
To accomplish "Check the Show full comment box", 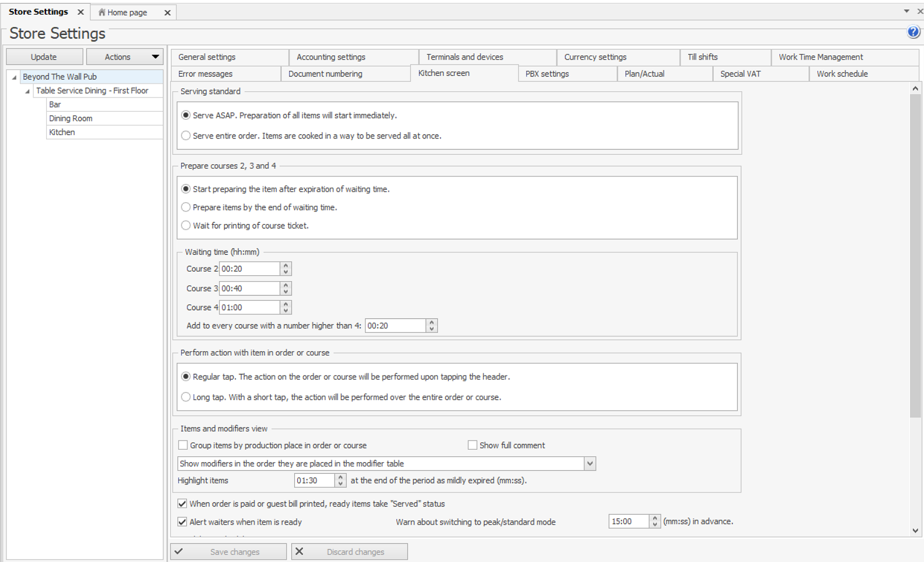I will [472, 445].
